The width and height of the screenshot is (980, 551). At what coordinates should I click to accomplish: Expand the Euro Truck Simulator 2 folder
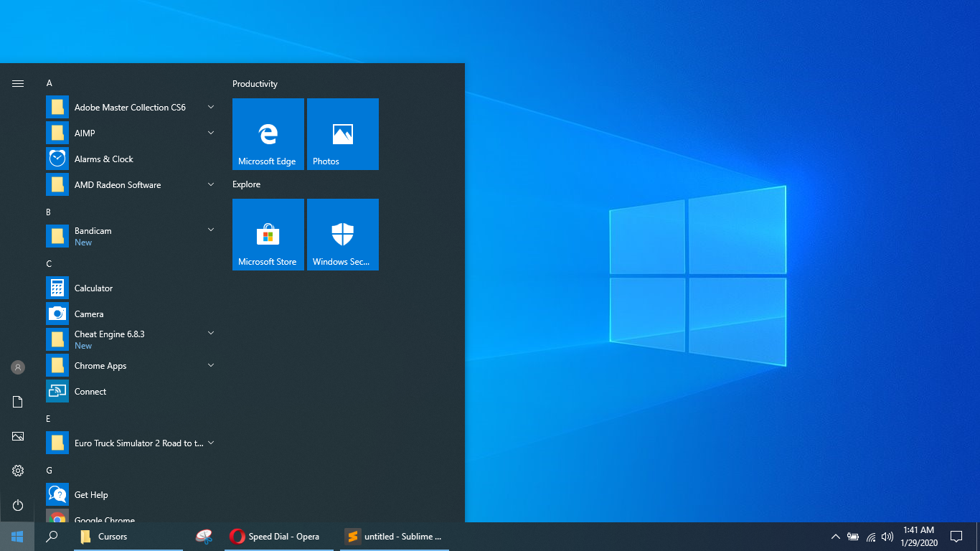click(211, 443)
